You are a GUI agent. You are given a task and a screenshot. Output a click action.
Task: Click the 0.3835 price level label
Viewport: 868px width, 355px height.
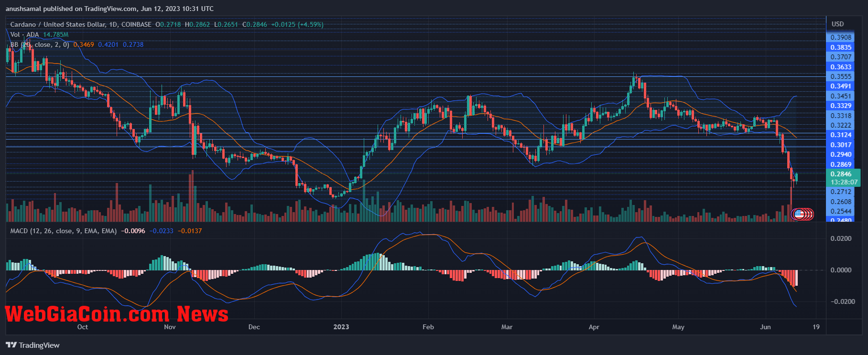pos(841,47)
